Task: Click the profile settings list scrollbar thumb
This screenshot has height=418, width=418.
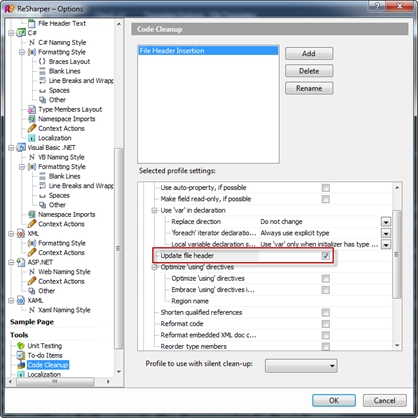Action: pos(397,254)
